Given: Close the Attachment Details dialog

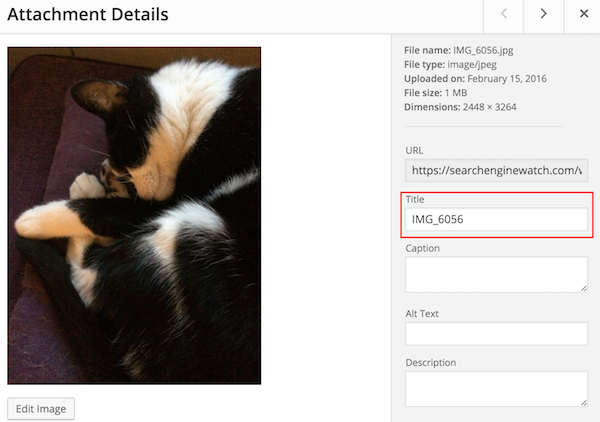Looking at the screenshot, I should 584,14.
